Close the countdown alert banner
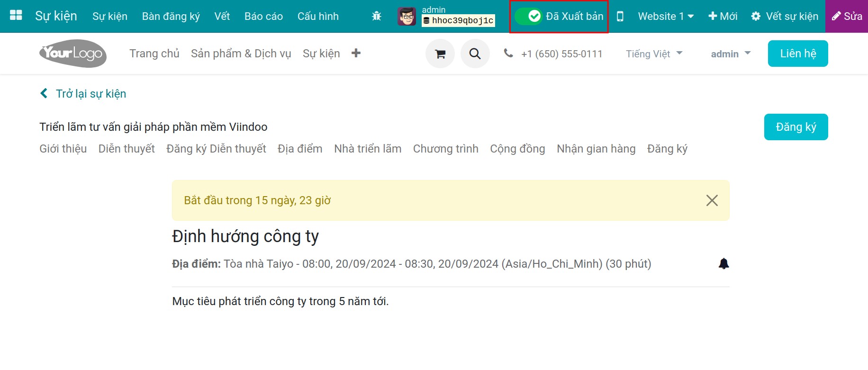The image size is (868, 370). pos(712,200)
